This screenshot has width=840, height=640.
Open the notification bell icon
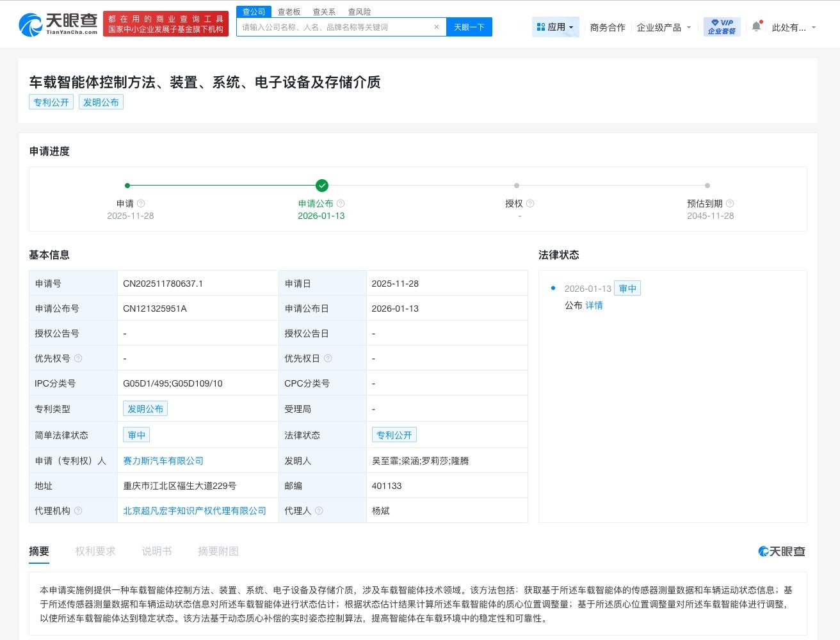[756, 27]
